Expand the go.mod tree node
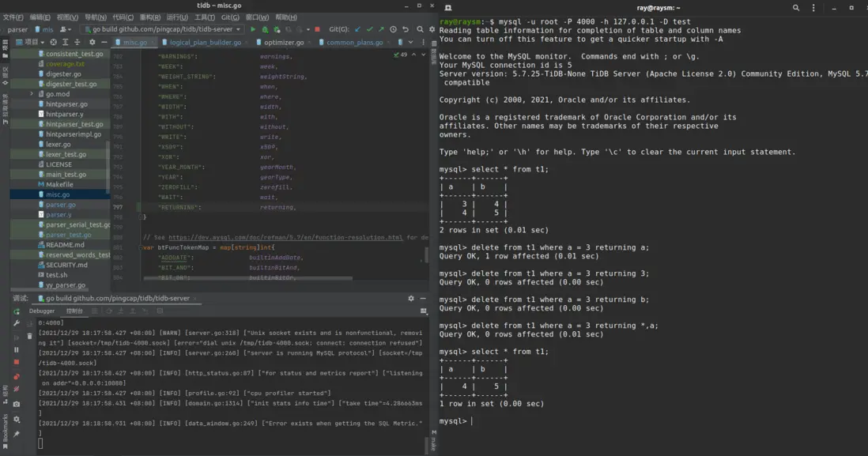This screenshot has height=456, width=868. (32, 94)
